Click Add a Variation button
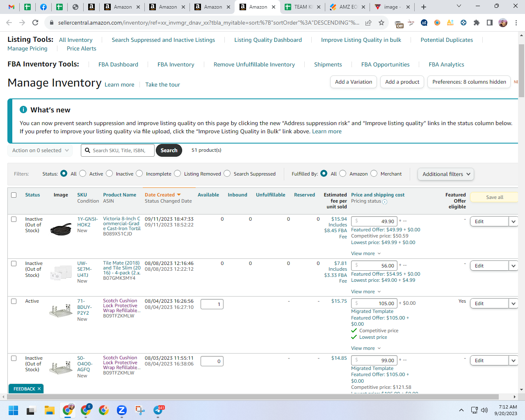 (354, 82)
